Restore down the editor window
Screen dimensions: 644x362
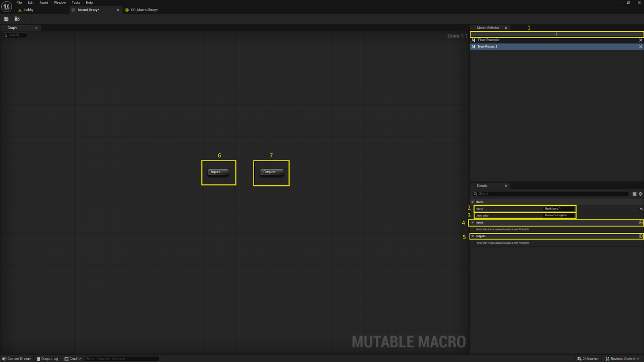pyautogui.click(x=628, y=3)
